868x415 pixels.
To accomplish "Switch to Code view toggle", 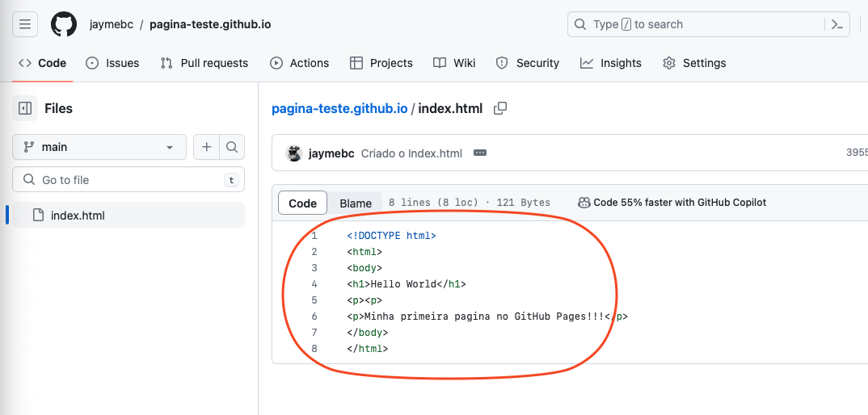I will tap(302, 203).
